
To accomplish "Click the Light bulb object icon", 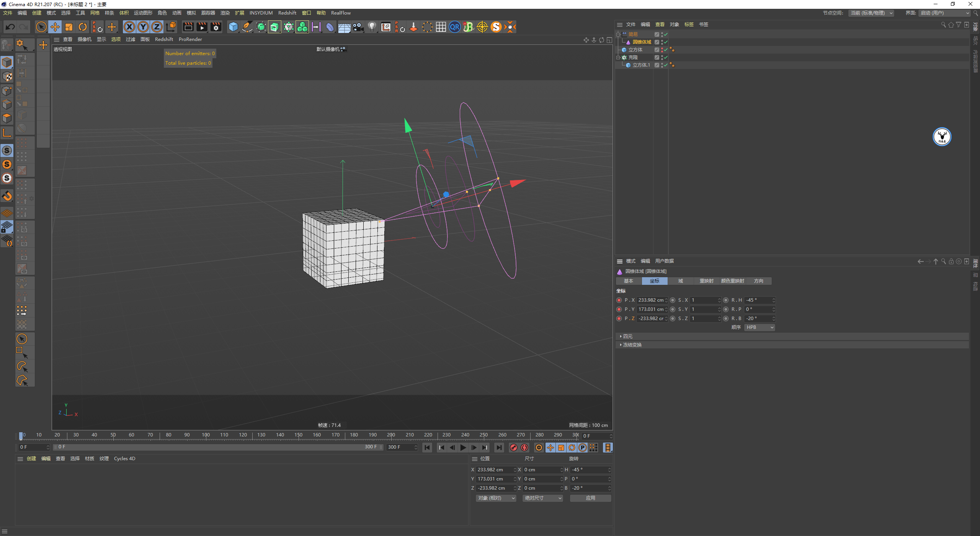I will [x=372, y=27].
